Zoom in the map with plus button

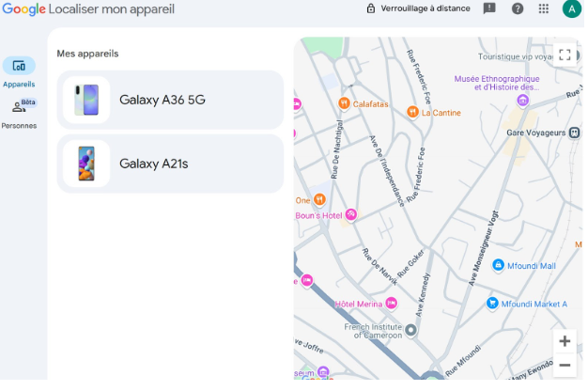[565, 341]
